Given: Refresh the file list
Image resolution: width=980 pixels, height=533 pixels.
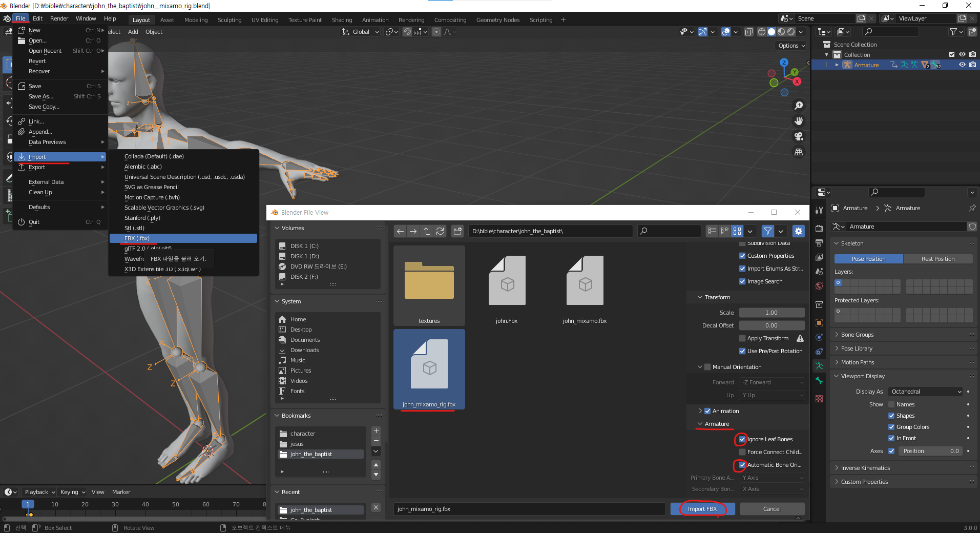Looking at the screenshot, I should coord(440,231).
